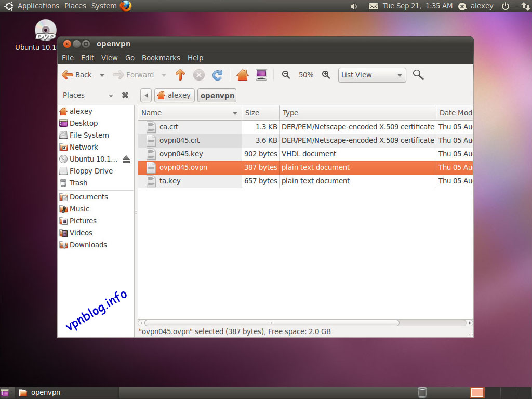Open the Forward history dropdown arrow
This screenshot has width=532, height=399.
[x=164, y=75]
